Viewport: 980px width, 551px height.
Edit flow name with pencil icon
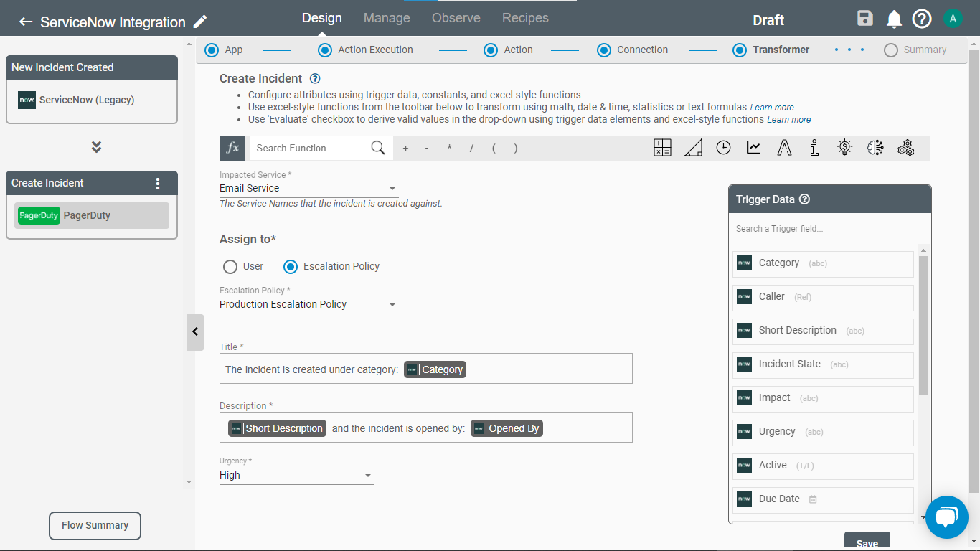click(201, 22)
